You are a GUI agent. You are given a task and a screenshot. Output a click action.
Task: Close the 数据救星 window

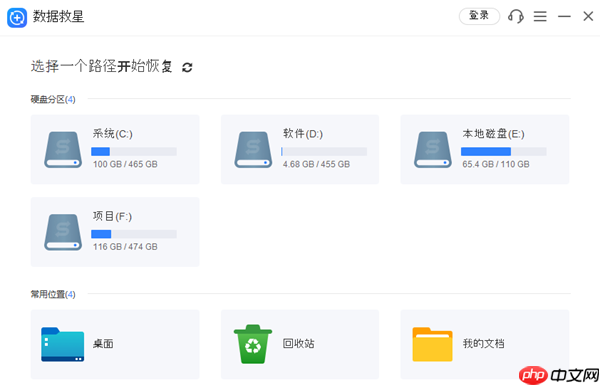[588, 16]
